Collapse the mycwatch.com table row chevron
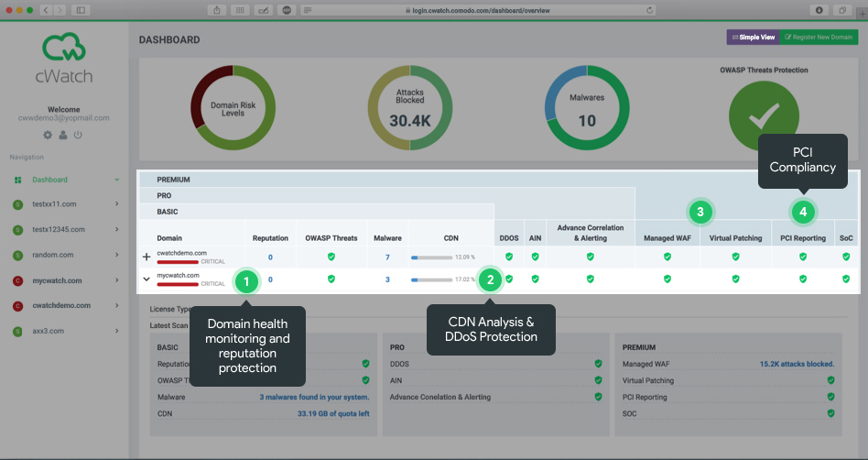 (x=146, y=279)
